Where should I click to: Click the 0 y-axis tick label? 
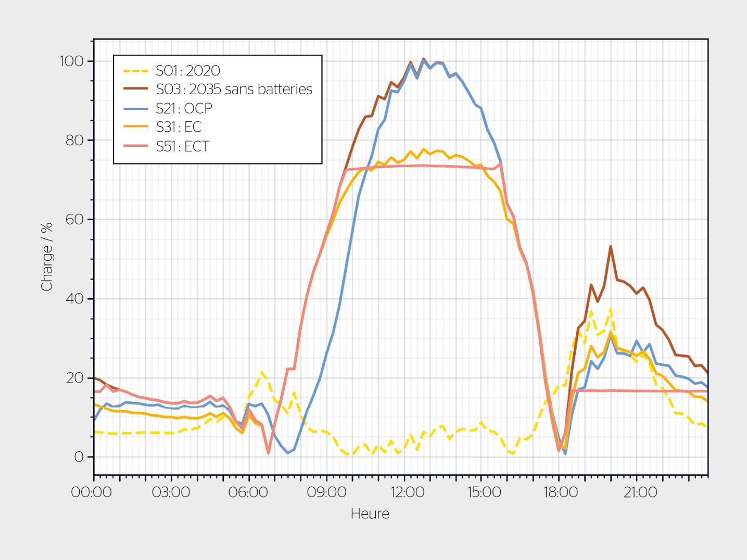(79, 457)
